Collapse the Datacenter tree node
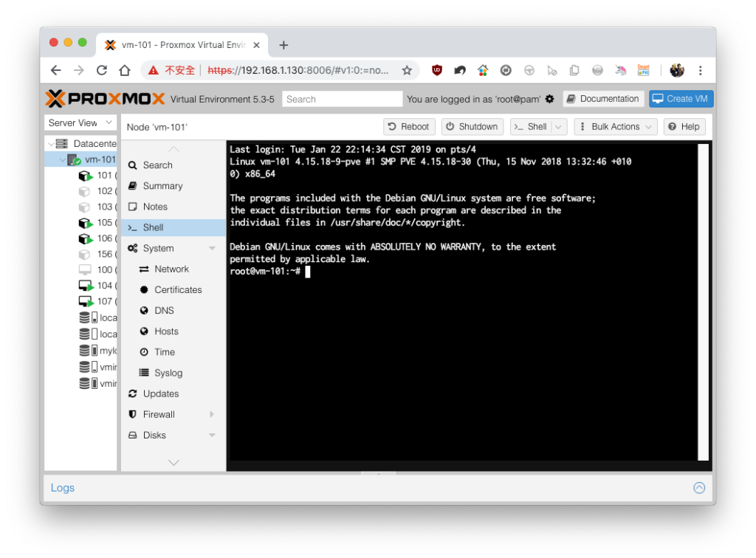Screen dimensions: 756x558 click(51, 144)
